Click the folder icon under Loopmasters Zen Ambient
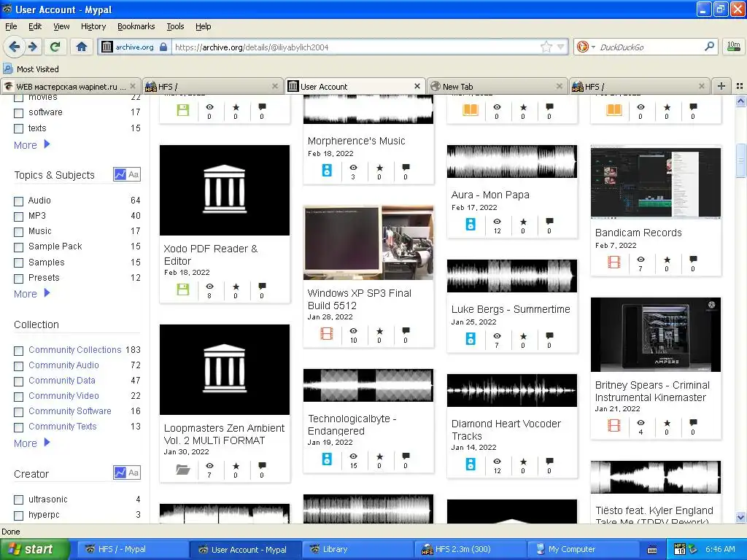 [183, 470]
